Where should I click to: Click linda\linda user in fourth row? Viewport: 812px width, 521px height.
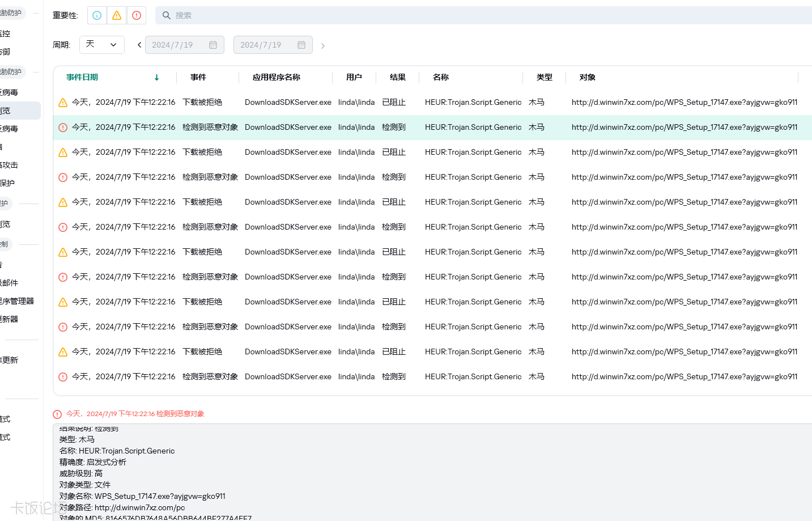[x=356, y=177]
